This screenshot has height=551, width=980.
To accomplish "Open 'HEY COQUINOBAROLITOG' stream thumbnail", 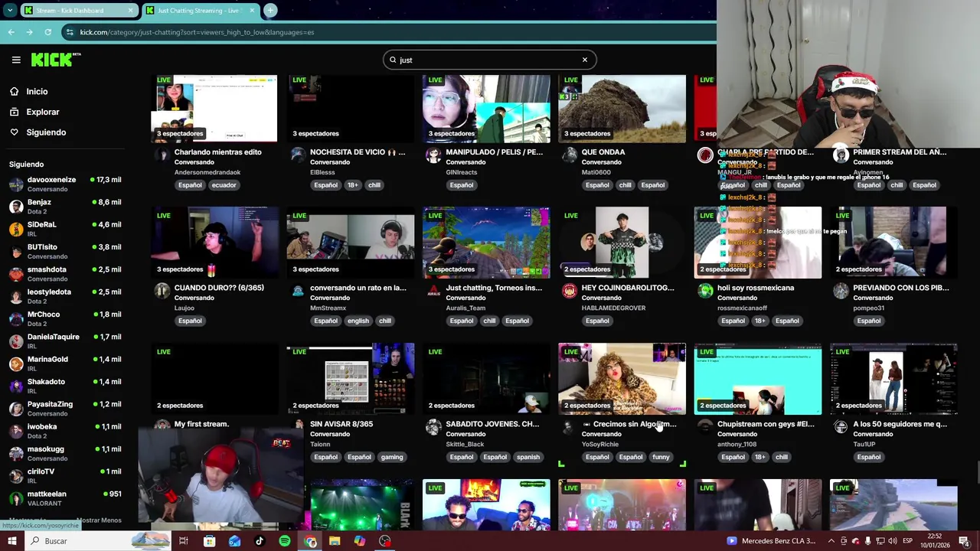I will 622,243.
